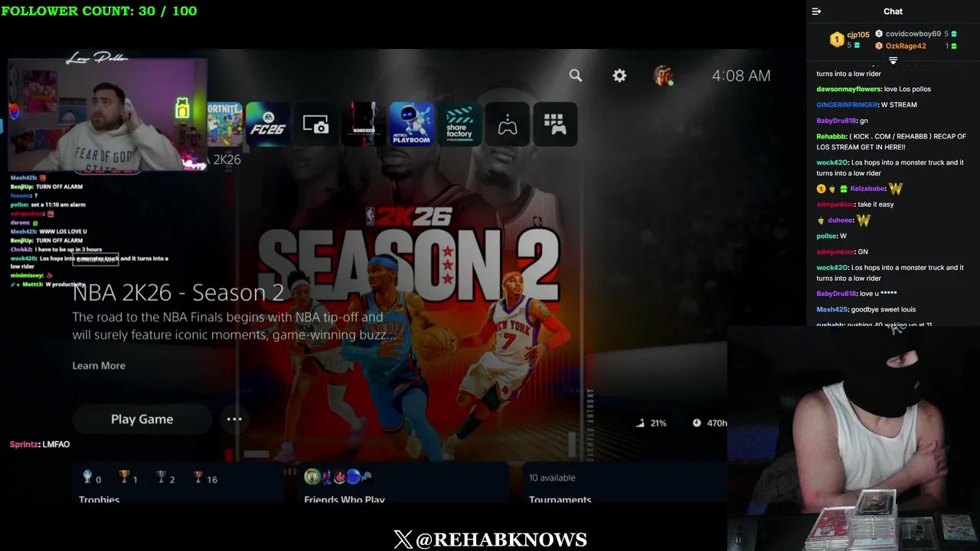Screen dimensions: 980x551
Task: Click pollse username in right chat panel
Action: pyautogui.click(x=827, y=236)
